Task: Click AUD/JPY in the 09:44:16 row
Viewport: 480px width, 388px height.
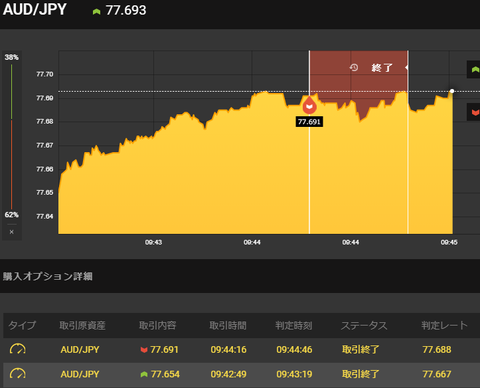Action: (x=80, y=350)
